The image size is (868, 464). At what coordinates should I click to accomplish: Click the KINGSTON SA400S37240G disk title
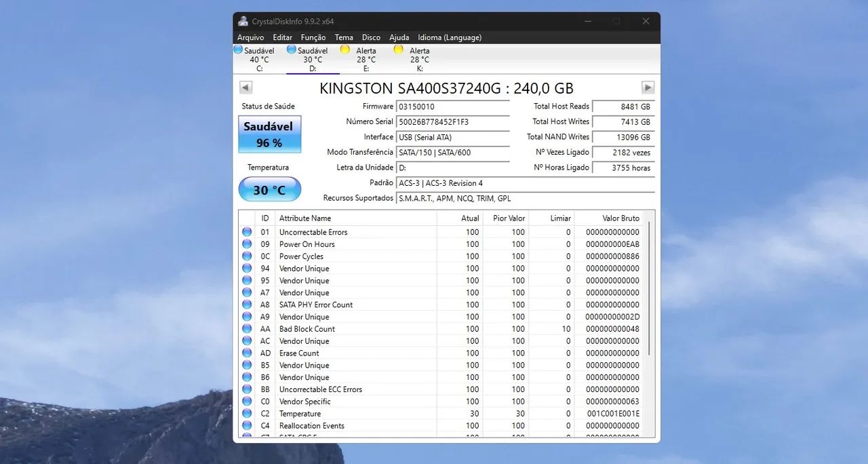pos(446,88)
